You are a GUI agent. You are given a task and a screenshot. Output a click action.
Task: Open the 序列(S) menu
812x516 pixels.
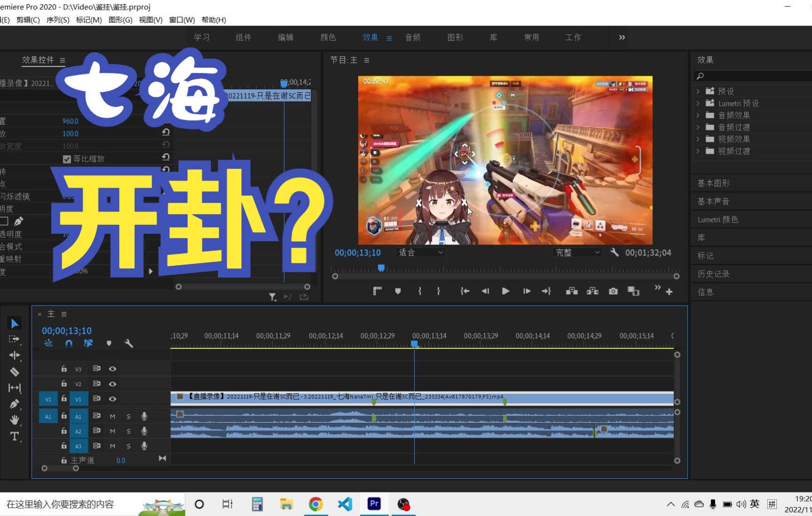coord(57,20)
